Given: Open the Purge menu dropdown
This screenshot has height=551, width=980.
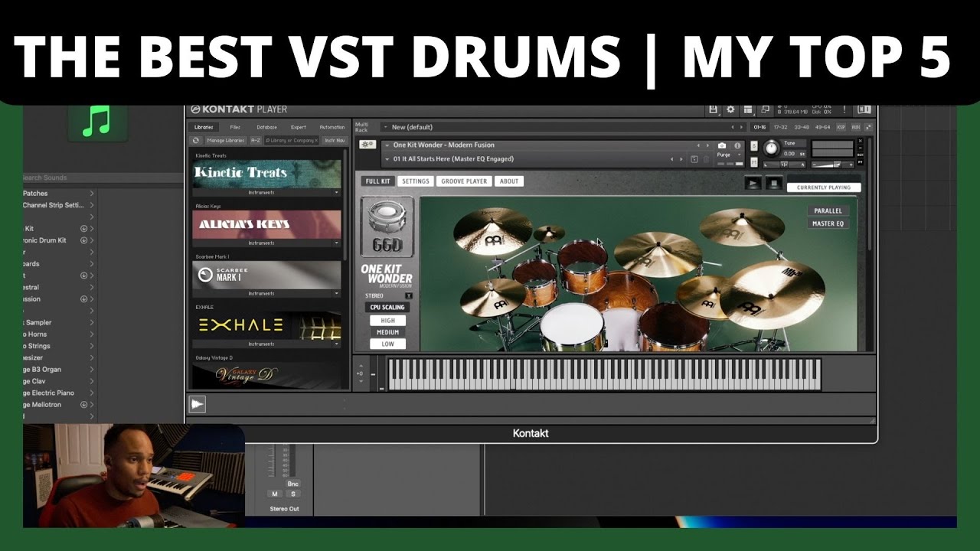Looking at the screenshot, I should click(x=727, y=155).
